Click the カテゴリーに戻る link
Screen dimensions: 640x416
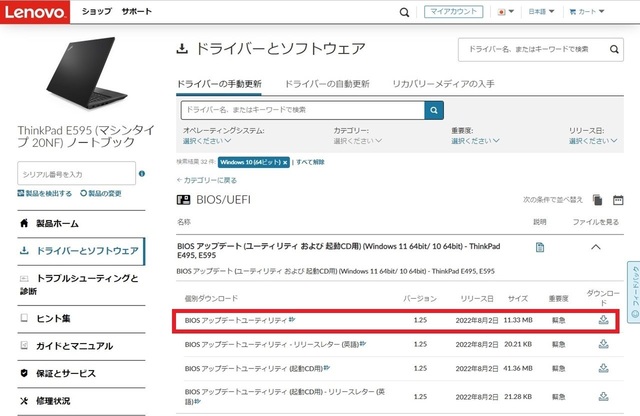(x=207, y=180)
